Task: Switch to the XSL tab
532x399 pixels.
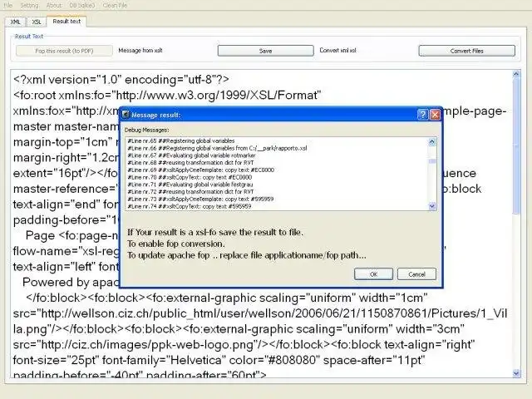Action: [37, 22]
